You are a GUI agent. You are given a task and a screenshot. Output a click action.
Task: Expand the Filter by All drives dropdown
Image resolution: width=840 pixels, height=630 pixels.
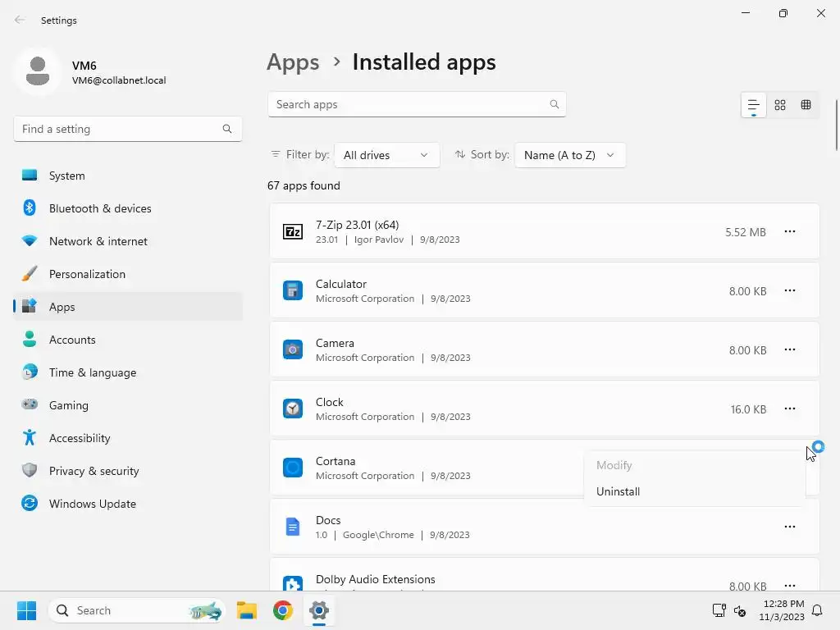(x=386, y=155)
